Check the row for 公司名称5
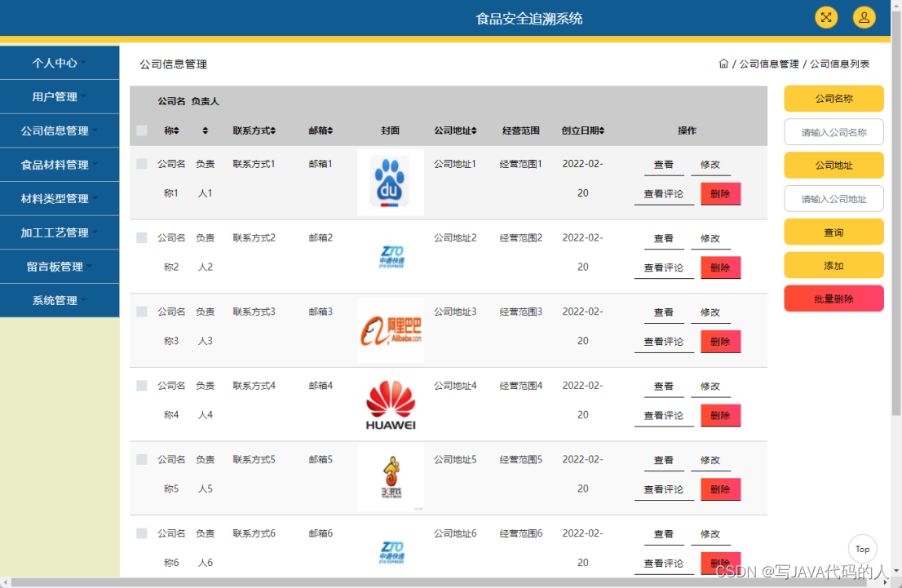The width and height of the screenshot is (902, 588). coord(142,459)
